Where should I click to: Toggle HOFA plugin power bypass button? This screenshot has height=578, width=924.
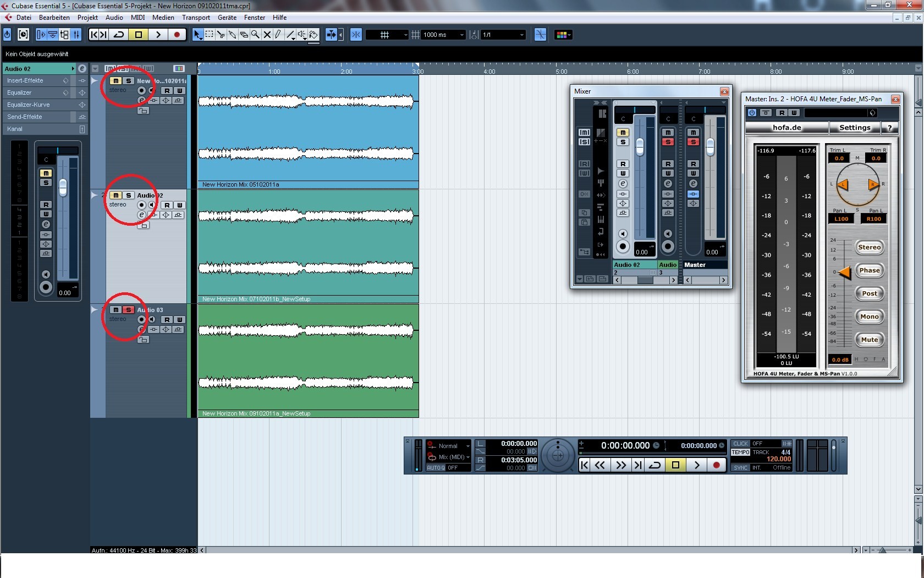(x=752, y=113)
